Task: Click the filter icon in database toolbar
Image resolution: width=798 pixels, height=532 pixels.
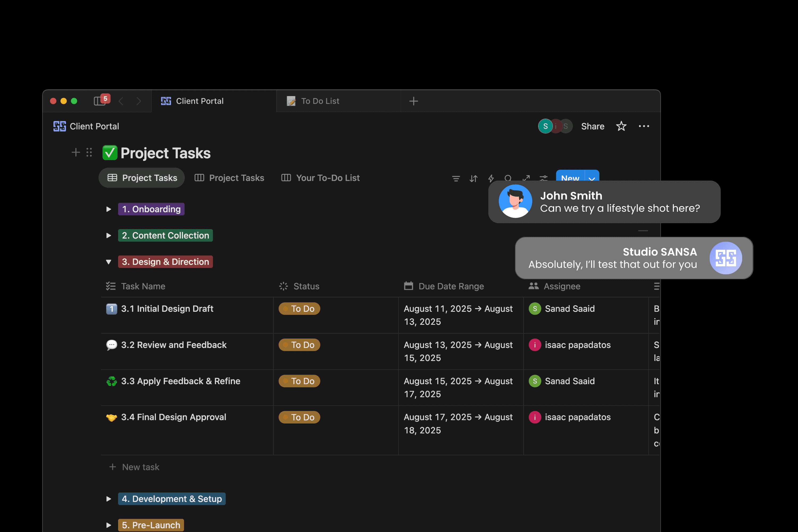Action: click(x=456, y=178)
